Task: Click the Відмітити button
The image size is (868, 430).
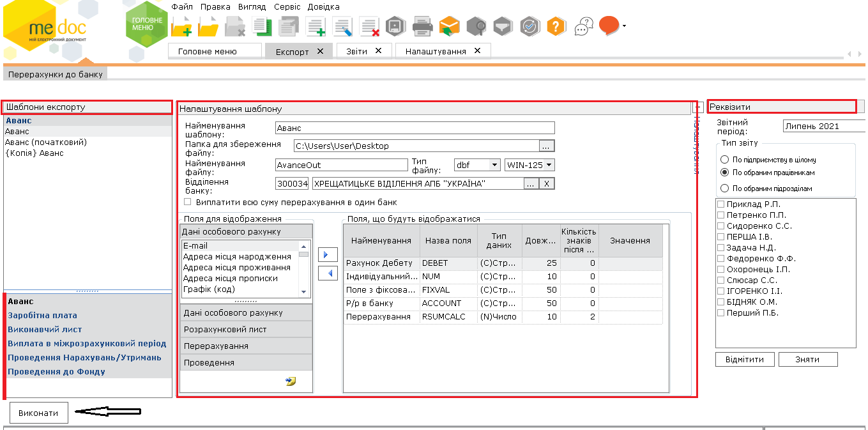Action: point(744,359)
